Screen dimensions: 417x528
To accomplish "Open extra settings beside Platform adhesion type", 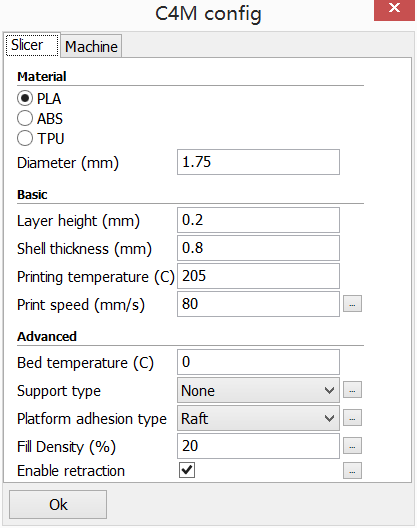I will (352, 418).
